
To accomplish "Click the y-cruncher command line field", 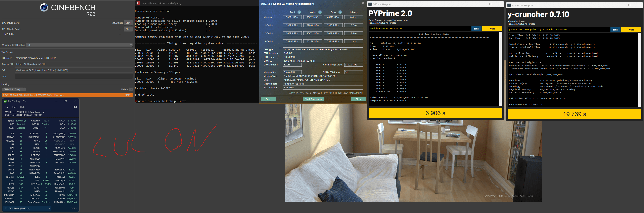I will (x=559, y=30).
